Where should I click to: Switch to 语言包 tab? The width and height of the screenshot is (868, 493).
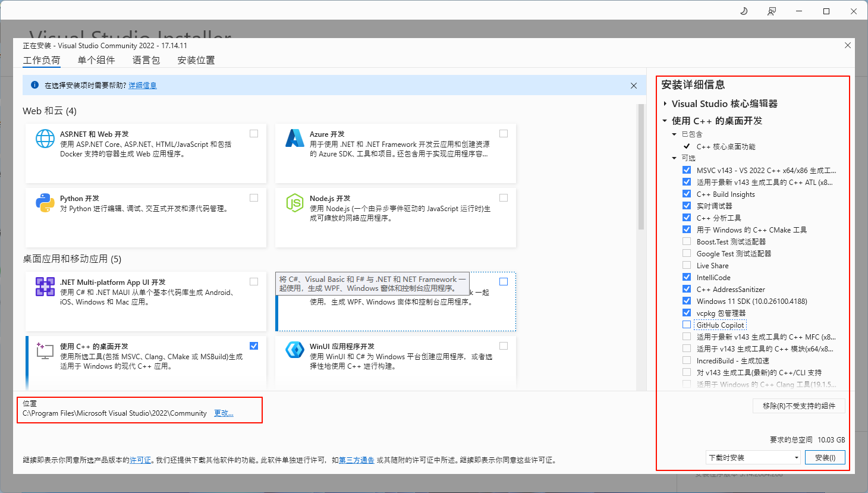pos(146,60)
